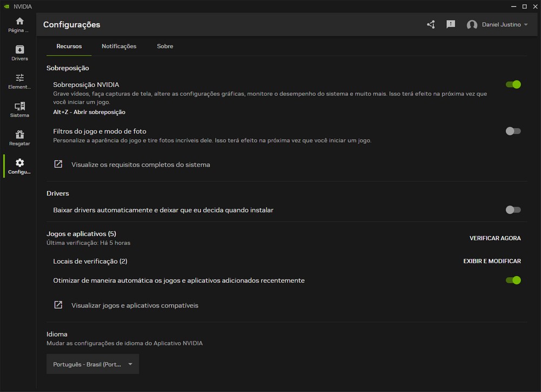Open Visualizar jogos e aplicativos compatíveis link

[x=135, y=305]
